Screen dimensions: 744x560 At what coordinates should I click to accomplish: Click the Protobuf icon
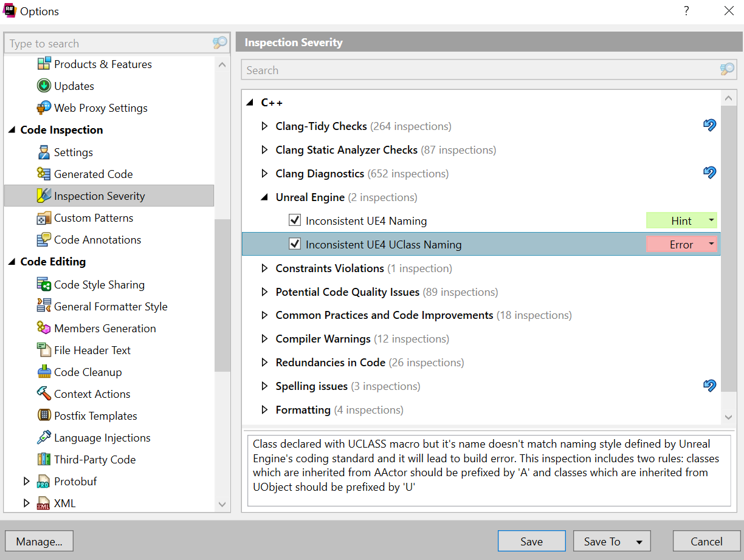coord(43,482)
